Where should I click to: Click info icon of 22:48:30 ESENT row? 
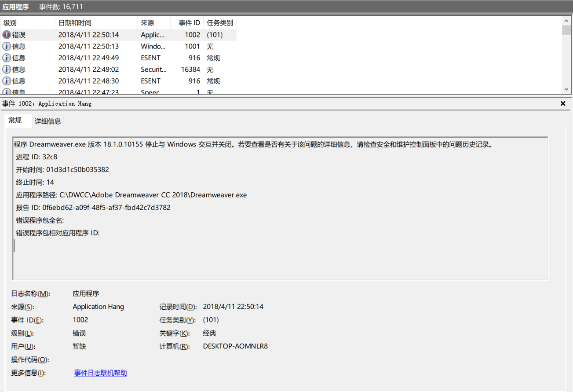tap(7, 81)
